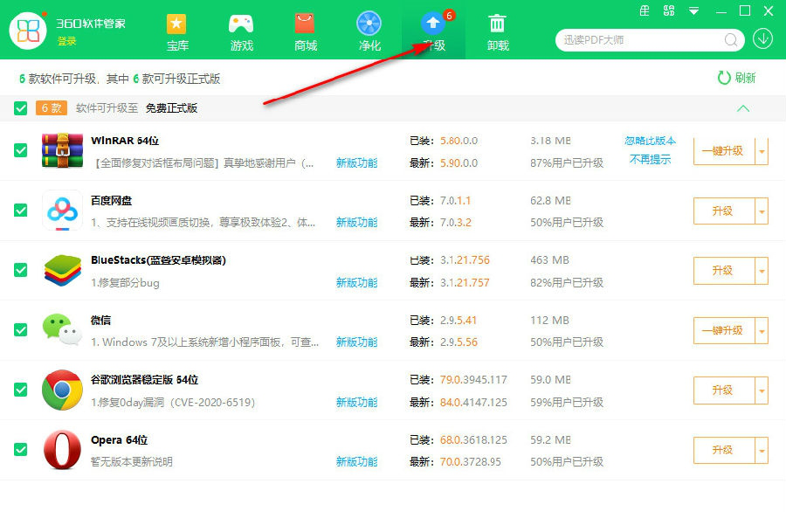Screen dimensions: 786x532
Task: Click the magnifier search icon
Action: point(731,40)
